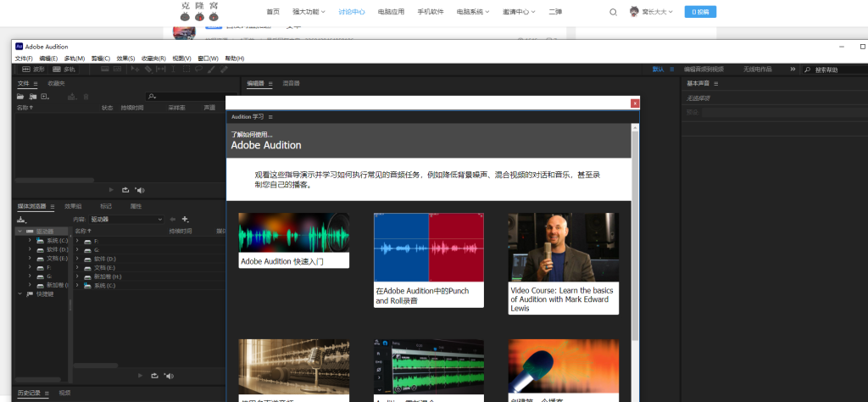Open 帮助(H) menu
This screenshot has width=868, height=402.
click(235, 59)
